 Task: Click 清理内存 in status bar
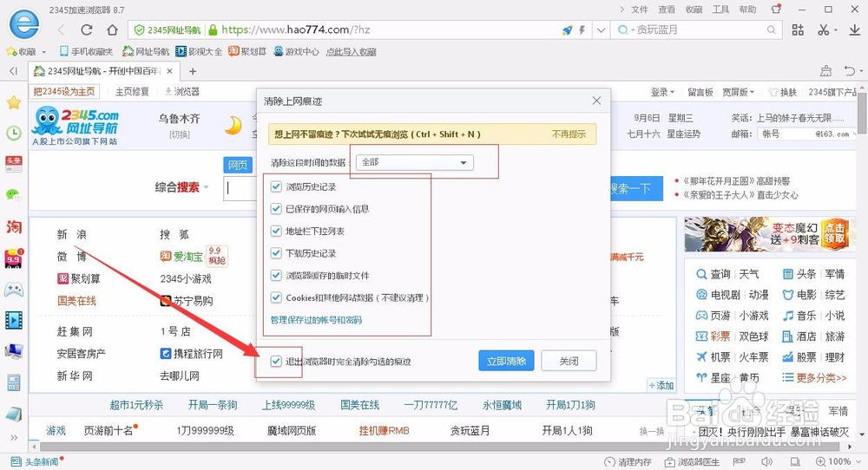coord(628,461)
